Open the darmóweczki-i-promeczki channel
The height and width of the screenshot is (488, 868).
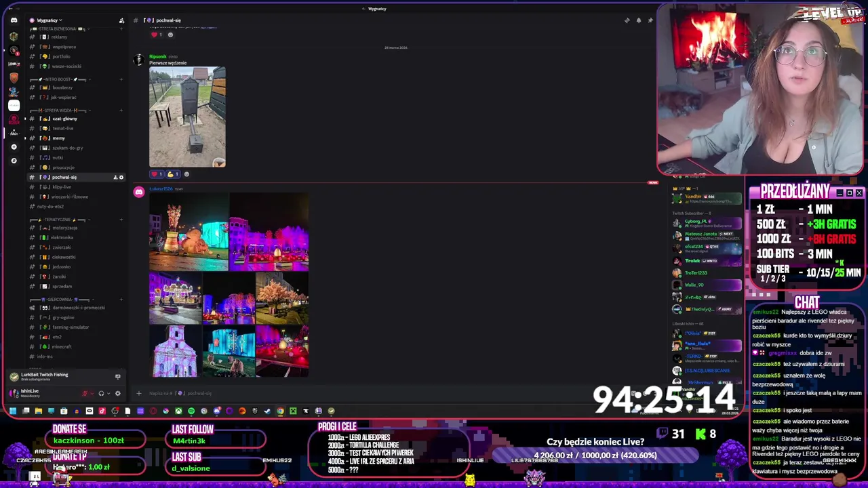[x=77, y=308]
